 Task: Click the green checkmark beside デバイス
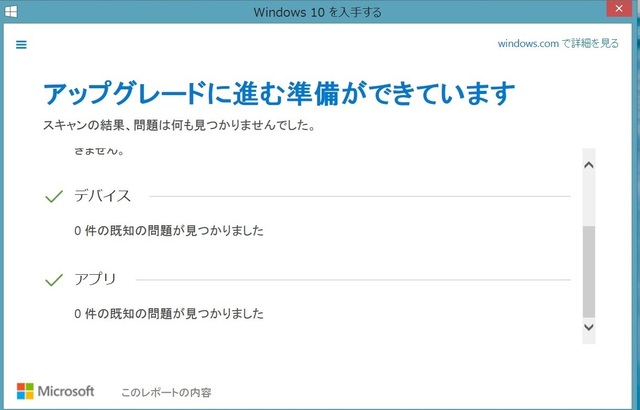[x=54, y=197]
